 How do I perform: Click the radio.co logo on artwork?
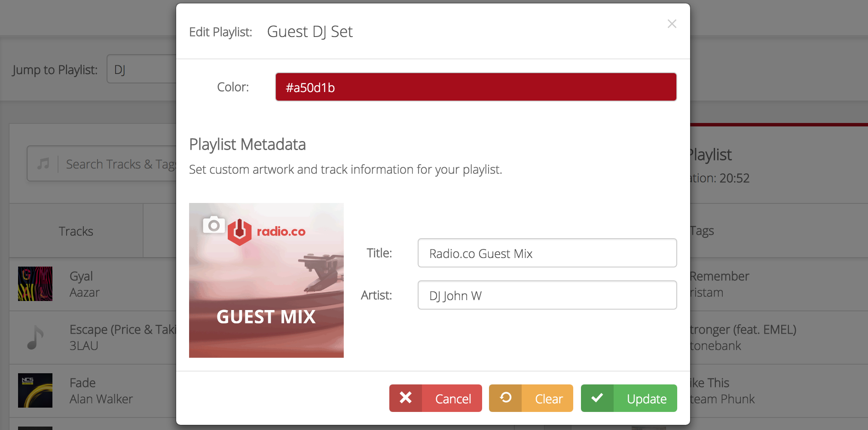coord(266,232)
